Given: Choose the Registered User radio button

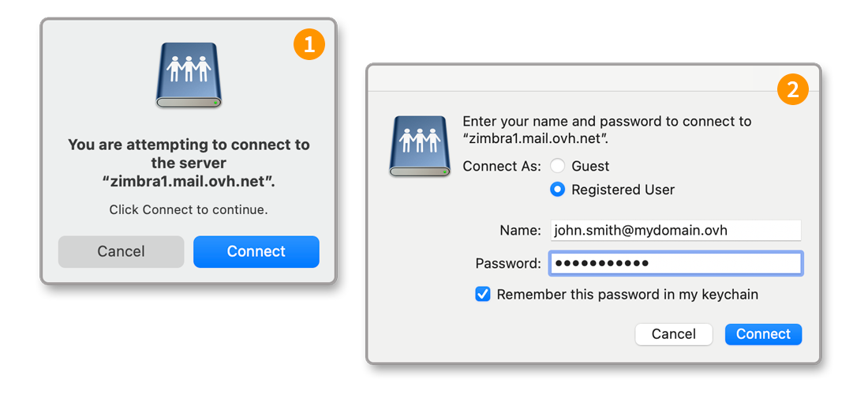Looking at the screenshot, I should coord(558,190).
